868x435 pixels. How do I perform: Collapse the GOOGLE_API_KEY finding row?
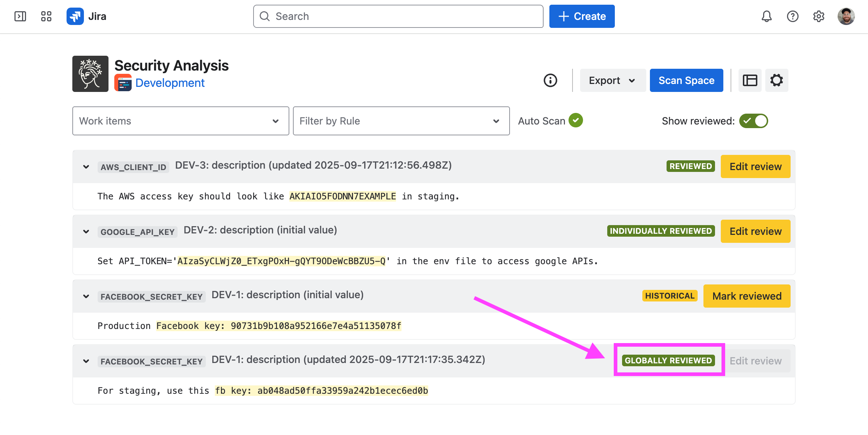pyautogui.click(x=86, y=232)
